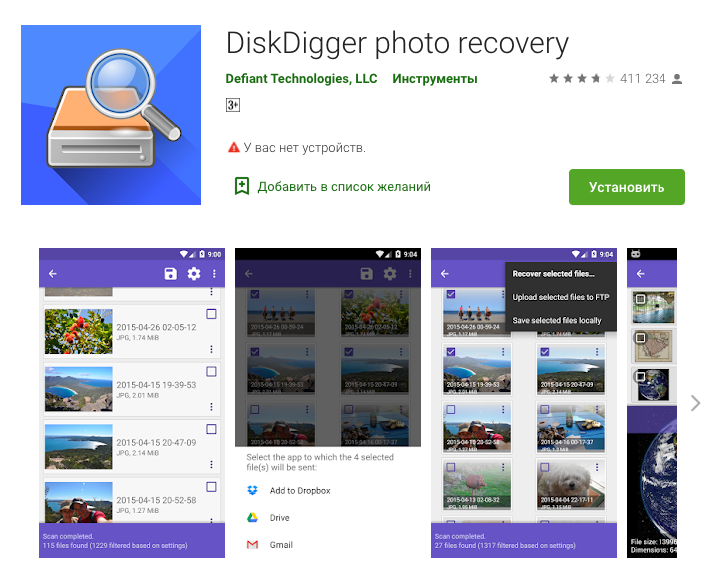Click the wifi icon in first screenshot status bar

pos(184,254)
